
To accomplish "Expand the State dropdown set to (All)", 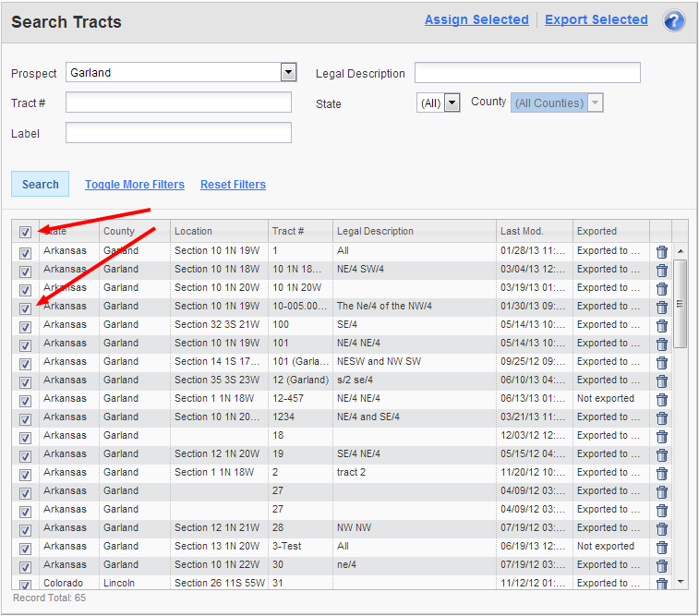I will (x=452, y=103).
